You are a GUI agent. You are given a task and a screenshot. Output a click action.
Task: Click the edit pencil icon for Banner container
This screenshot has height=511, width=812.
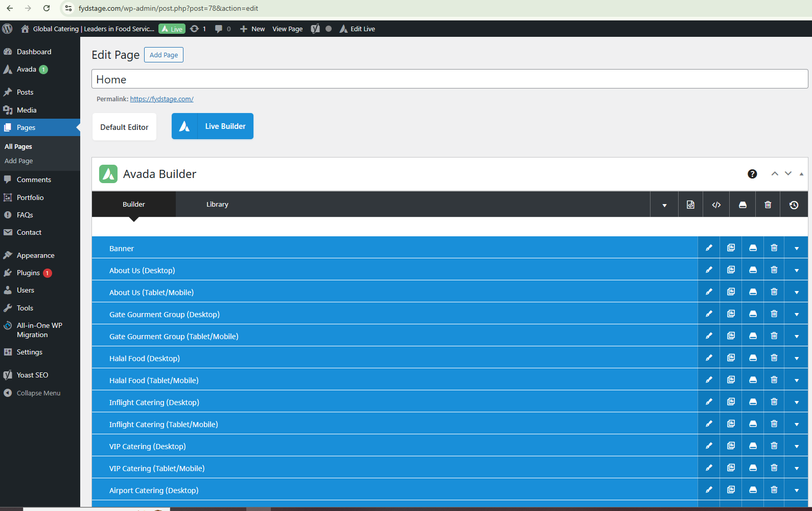click(x=709, y=248)
